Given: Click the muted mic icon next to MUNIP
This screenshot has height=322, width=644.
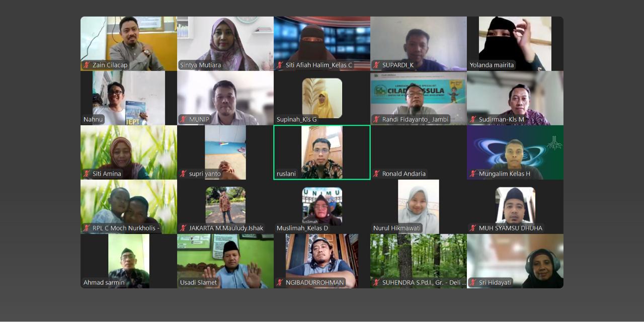Looking at the screenshot, I should 184,120.
